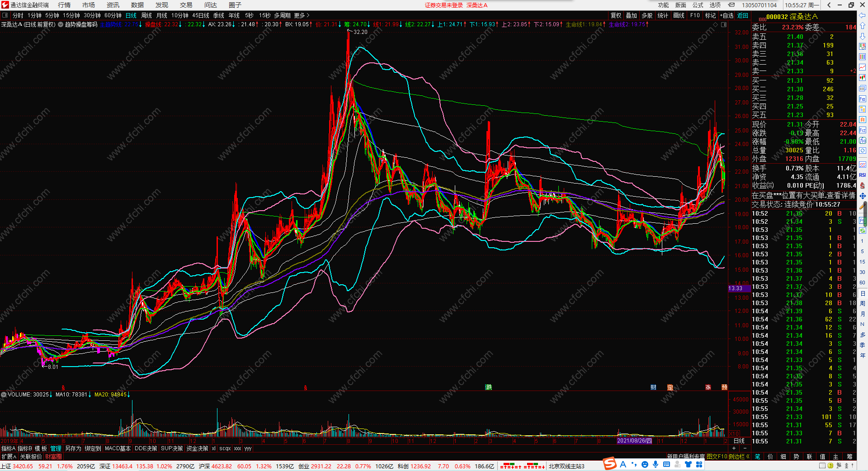
Task: Toggle the VOLUME indicator circle button
Action: click(4, 395)
